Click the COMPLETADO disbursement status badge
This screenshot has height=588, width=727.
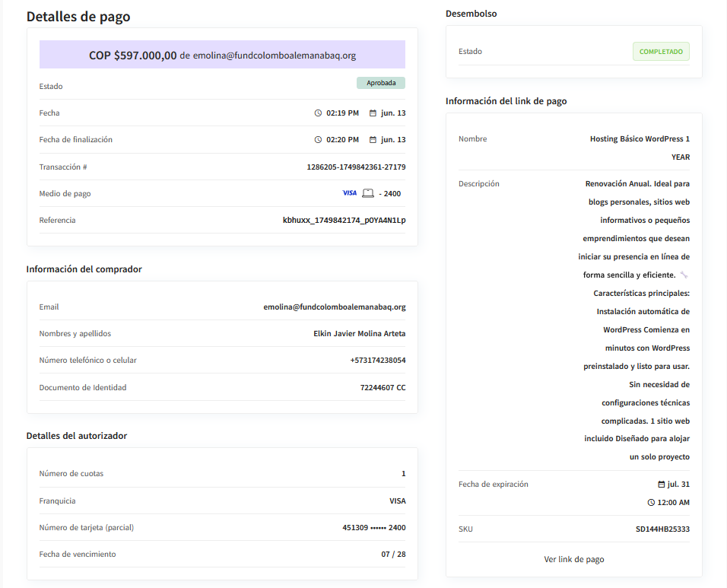click(x=661, y=52)
